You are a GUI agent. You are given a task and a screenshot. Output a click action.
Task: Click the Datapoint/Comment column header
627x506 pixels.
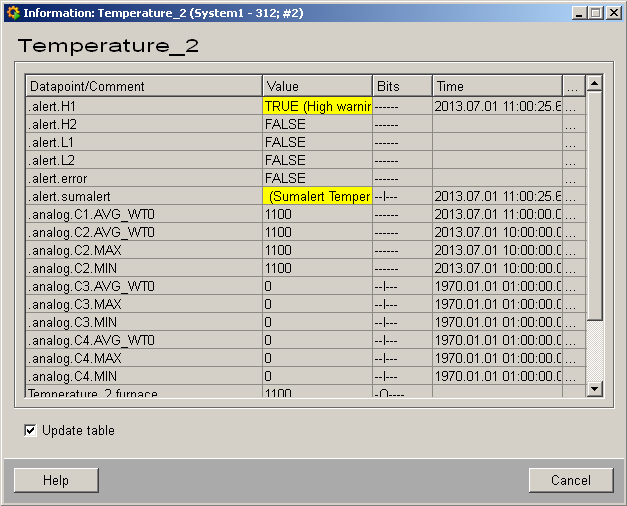144,86
